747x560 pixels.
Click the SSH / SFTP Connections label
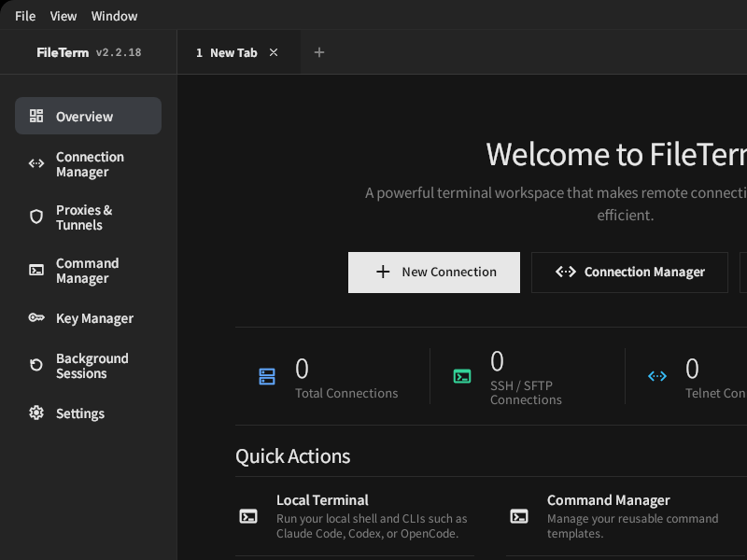point(526,393)
